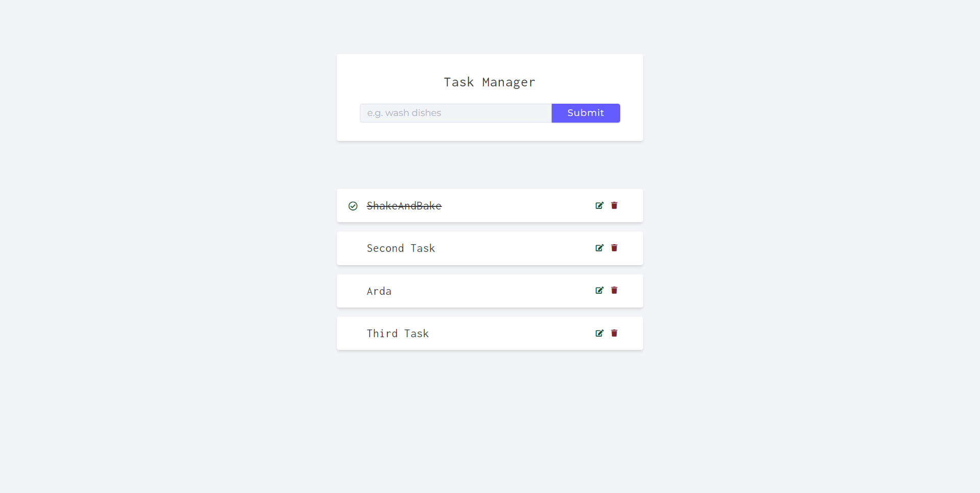Click inside the new task input field

click(455, 113)
